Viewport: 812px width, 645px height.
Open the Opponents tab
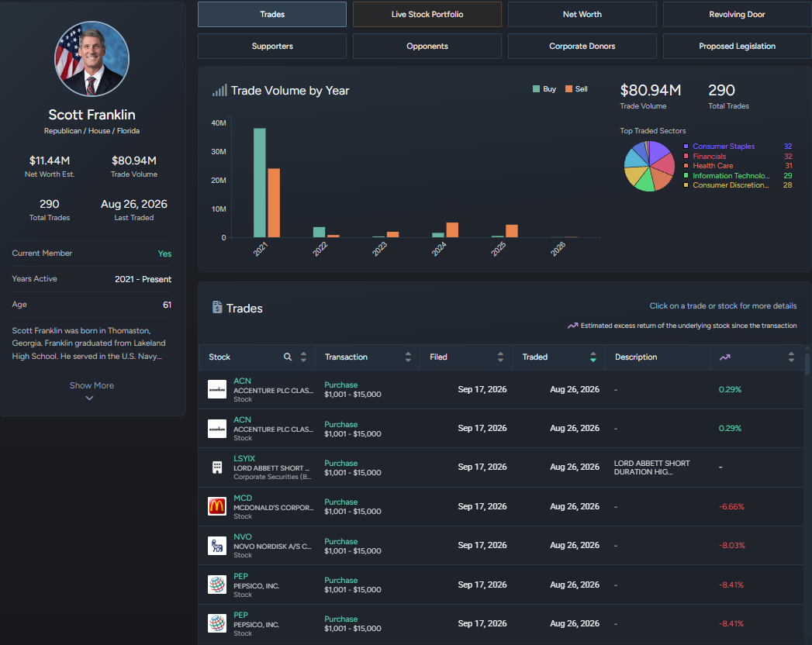[427, 46]
